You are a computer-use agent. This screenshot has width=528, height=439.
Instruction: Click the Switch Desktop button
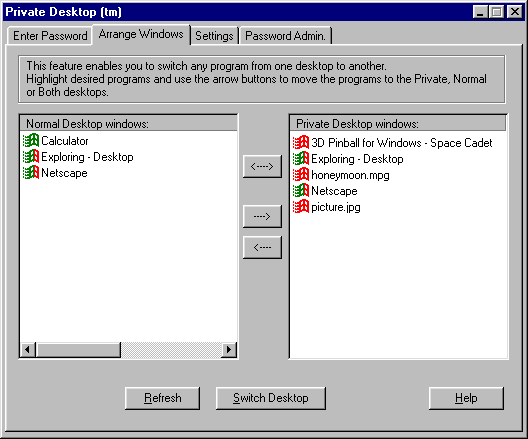pos(271,398)
